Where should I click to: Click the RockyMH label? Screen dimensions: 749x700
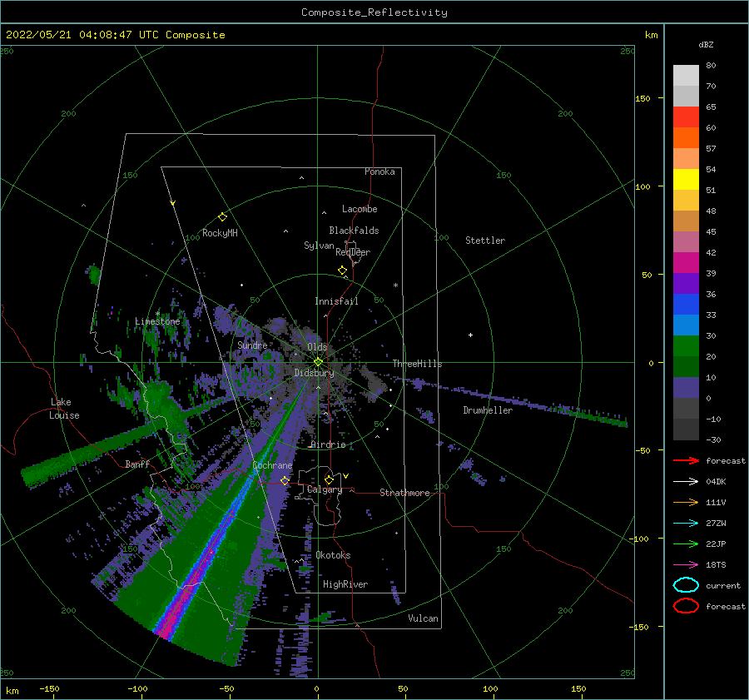(220, 233)
